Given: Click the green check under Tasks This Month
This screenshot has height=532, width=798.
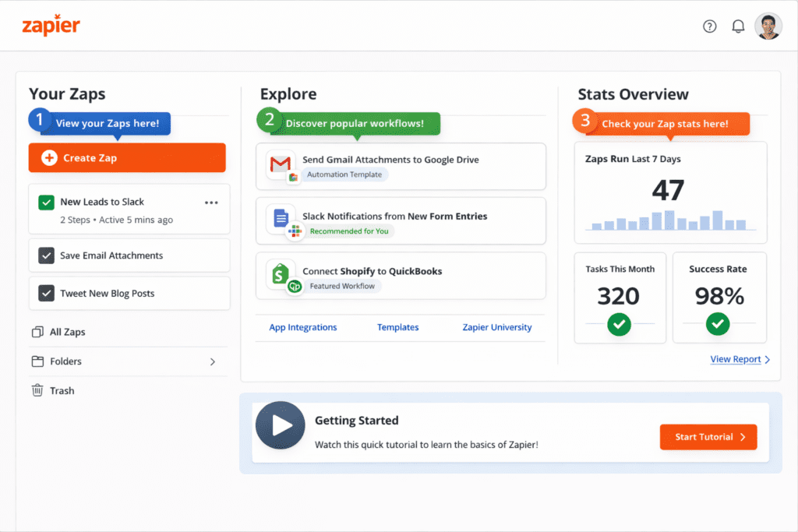Looking at the screenshot, I should coord(619,324).
